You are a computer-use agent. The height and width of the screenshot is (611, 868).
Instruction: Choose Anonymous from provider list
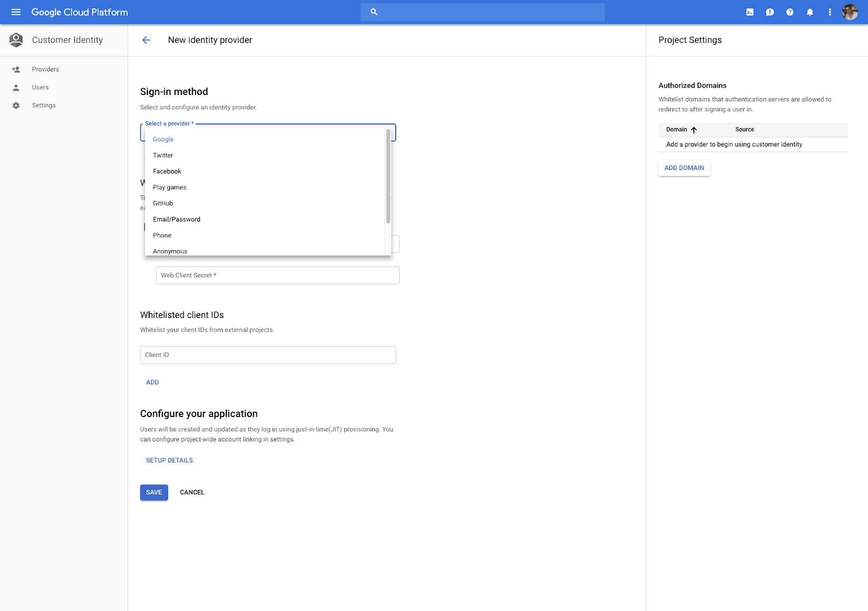[265, 251]
